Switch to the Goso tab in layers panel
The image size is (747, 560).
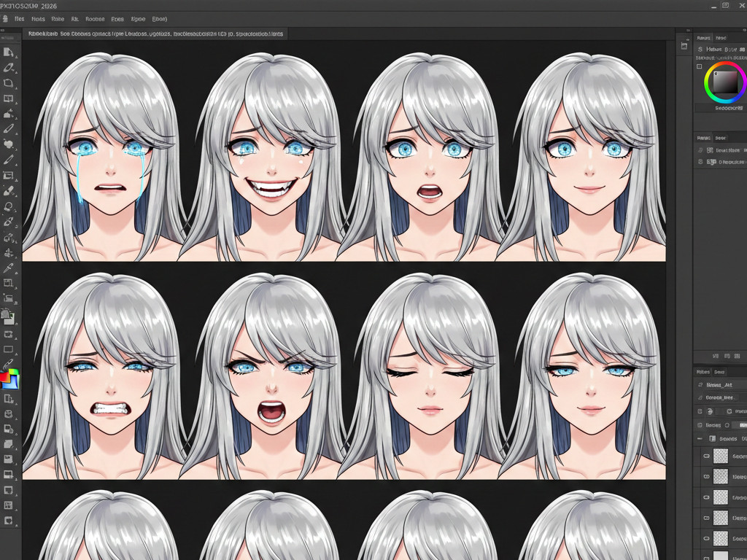(719, 372)
